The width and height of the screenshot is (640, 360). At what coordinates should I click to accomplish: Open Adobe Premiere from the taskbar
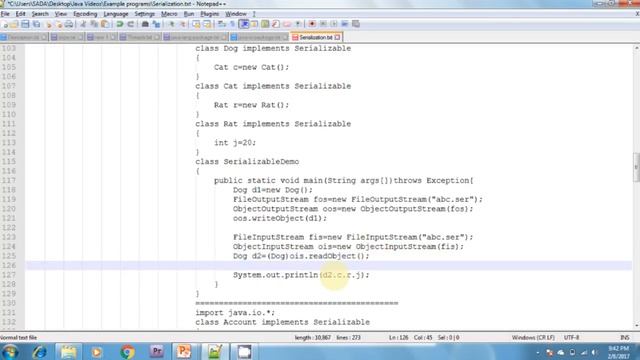pyautogui.click(x=156, y=352)
